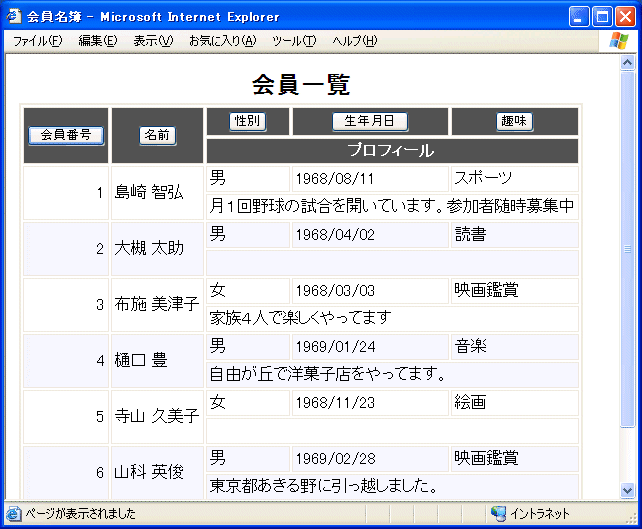The image size is (642, 529).
Task: Click the Internet Explorer status bar page icon
Action: coord(13,513)
